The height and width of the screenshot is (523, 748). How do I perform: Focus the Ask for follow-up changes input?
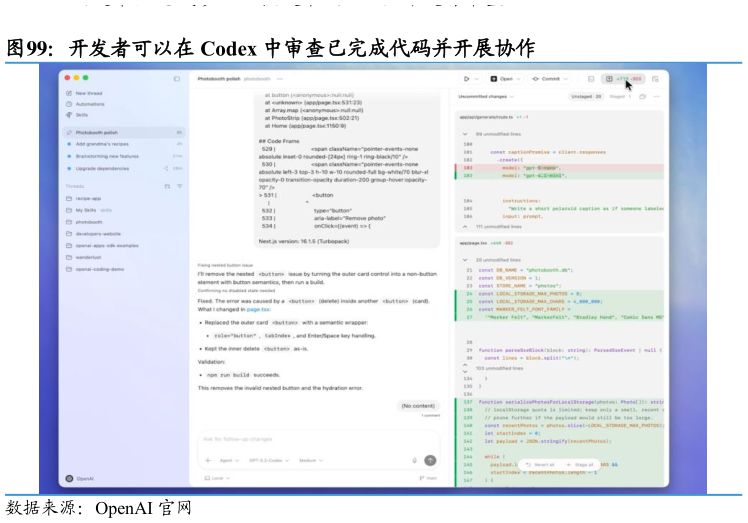point(319,439)
